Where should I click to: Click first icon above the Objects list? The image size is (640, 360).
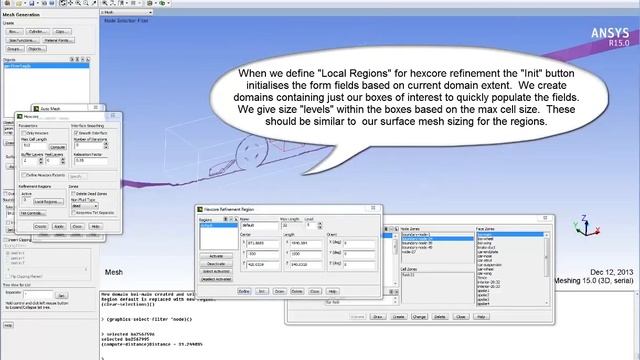[x=72, y=60]
